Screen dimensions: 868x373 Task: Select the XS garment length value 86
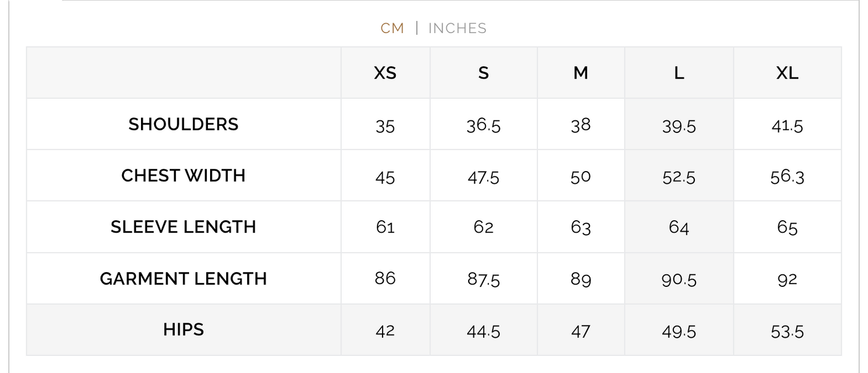tap(385, 278)
